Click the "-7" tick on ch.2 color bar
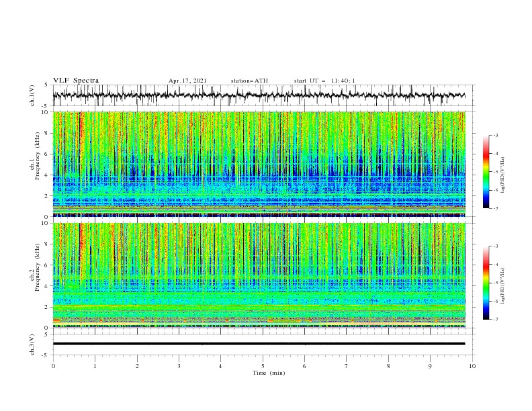The width and height of the screenshot is (532, 411). point(495,319)
